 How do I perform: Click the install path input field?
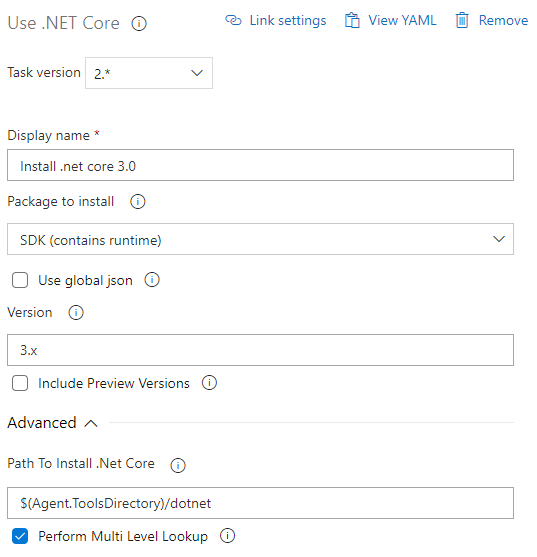[x=260, y=503]
